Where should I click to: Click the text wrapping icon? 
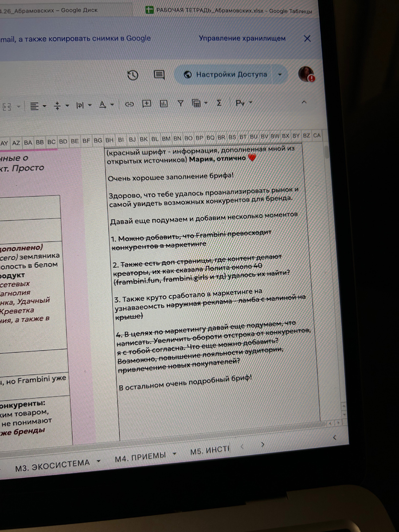(80, 105)
